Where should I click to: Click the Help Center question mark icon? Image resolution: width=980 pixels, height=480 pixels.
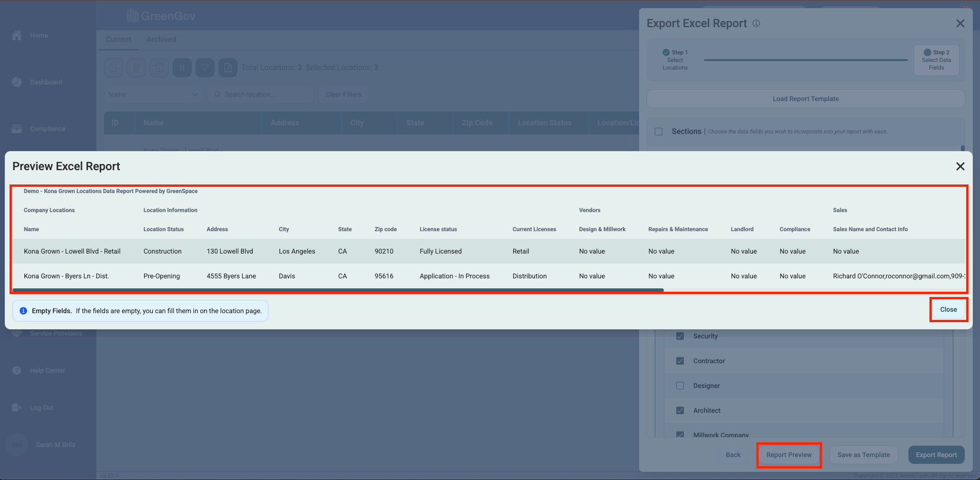tap(17, 370)
